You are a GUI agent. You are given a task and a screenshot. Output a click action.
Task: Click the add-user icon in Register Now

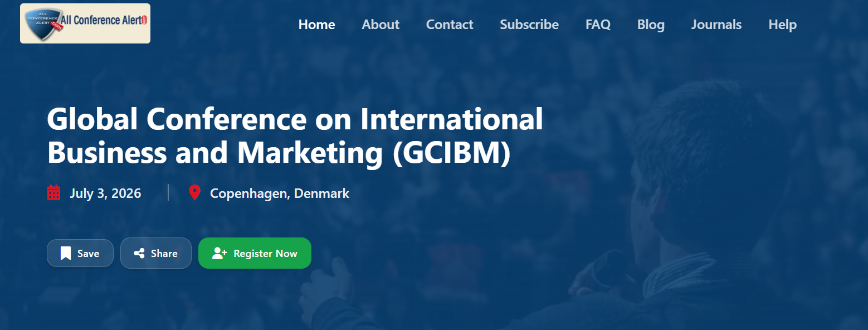point(220,253)
